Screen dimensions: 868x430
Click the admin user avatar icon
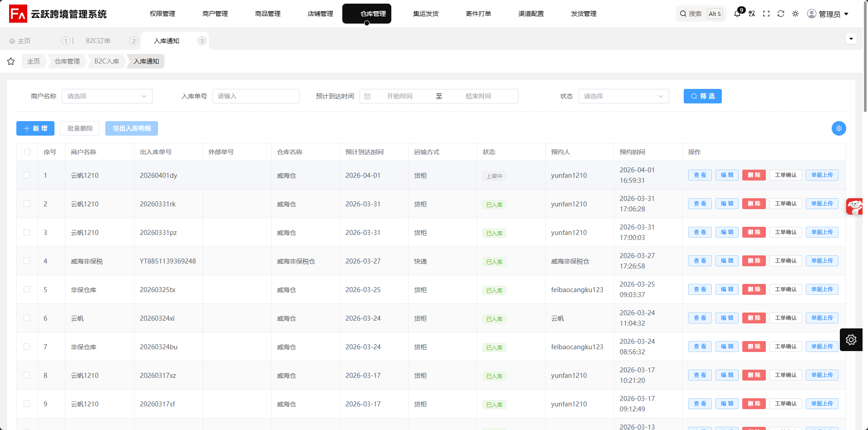click(x=812, y=14)
